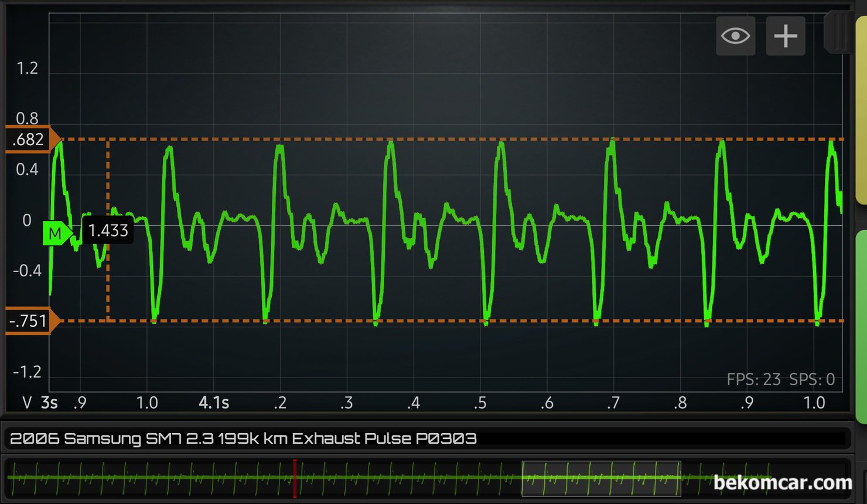The width and height of the screenshot is (867, 504).
Task: Click the 4.1s time axis label
Action: 214,403
